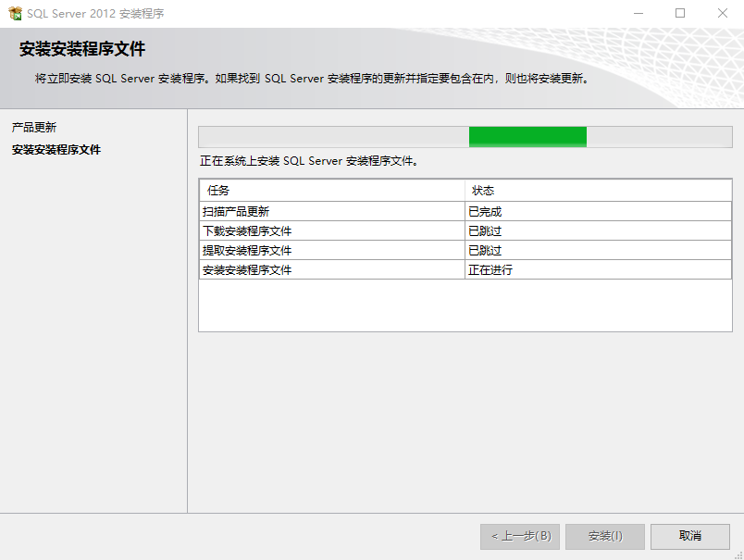Click the 安装(I) button
The width and height of the screenshot is (744, 560).
point(604,536)
